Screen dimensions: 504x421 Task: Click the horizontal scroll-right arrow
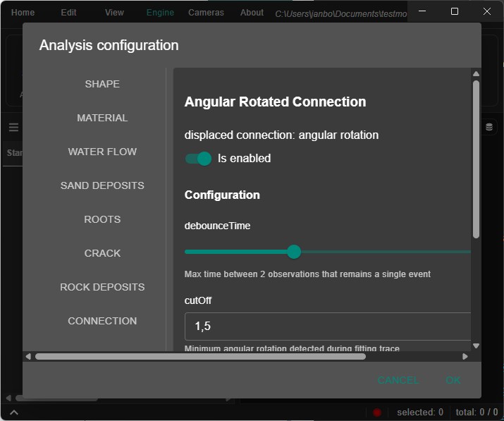465,356
